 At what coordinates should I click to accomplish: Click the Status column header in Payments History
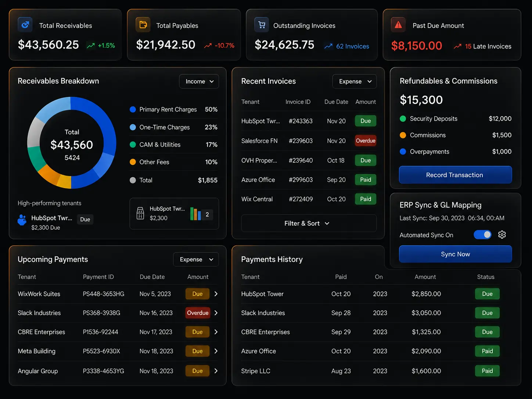(486, 277)
